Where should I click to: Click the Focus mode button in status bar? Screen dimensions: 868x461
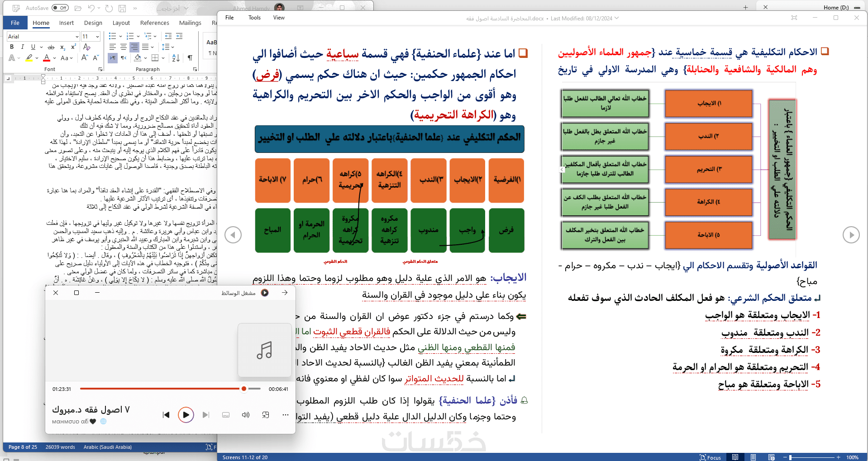(x=710, y=457)
